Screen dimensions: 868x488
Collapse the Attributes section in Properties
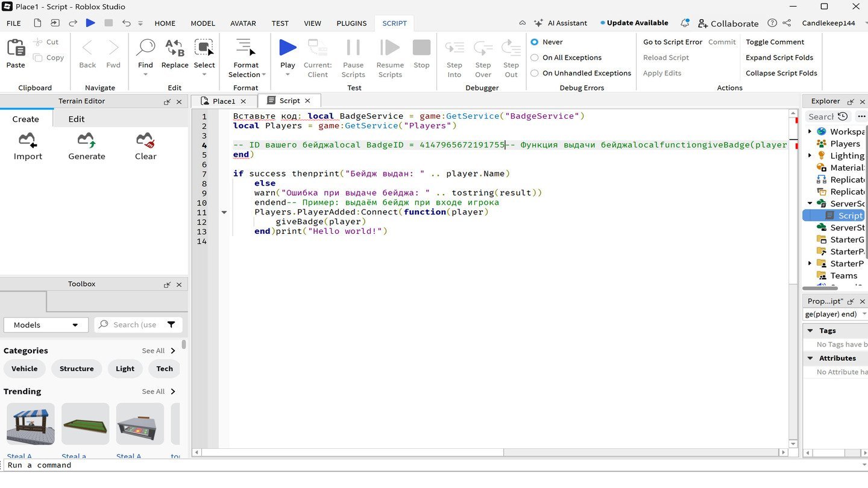[x=811, y=358]
